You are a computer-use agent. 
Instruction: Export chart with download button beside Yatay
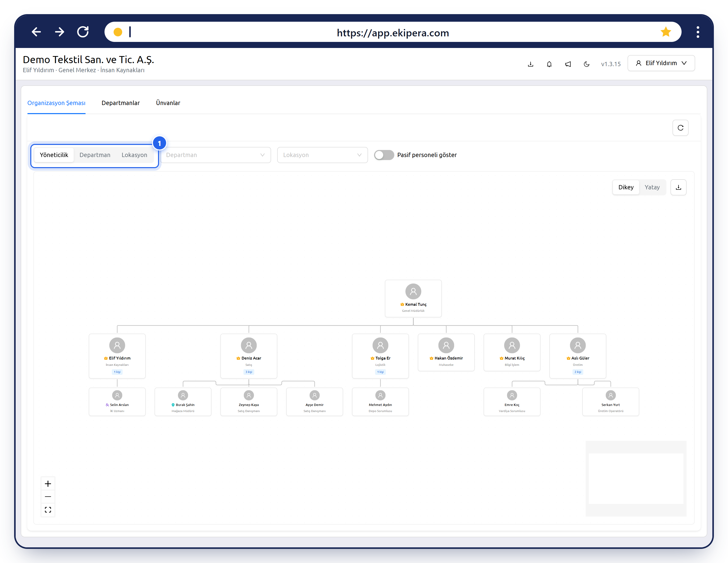coord(678,187)
